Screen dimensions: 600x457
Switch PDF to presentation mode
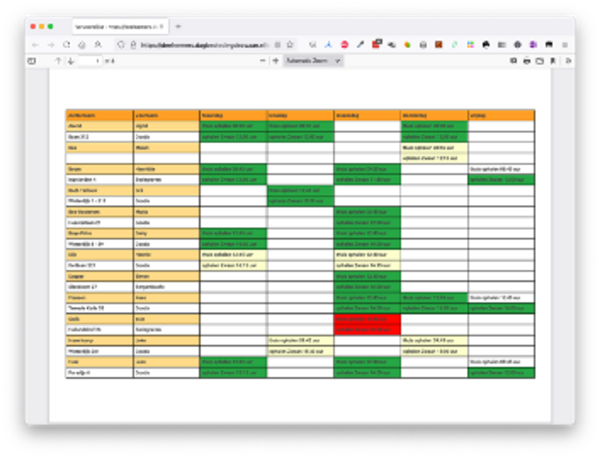513,61
